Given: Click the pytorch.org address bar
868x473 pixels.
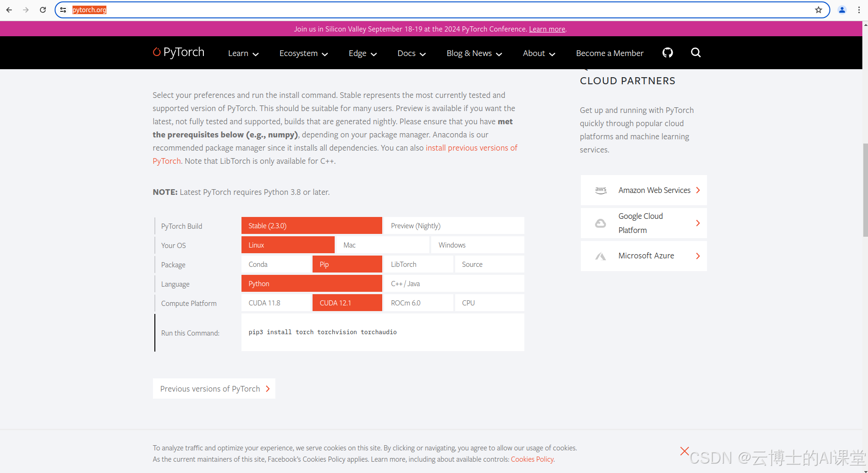Looking at the screenshot, I should [x=442, y=10].
